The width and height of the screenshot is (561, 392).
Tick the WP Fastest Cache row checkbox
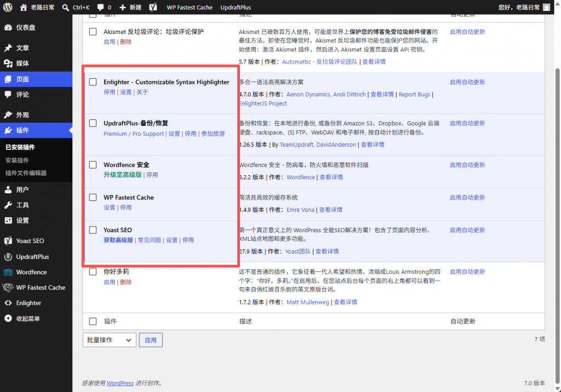[x=93, y=198]
